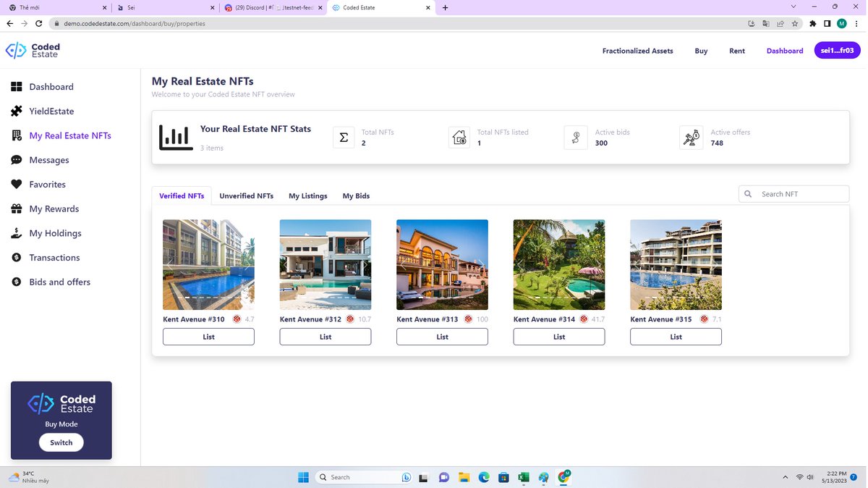Image resolution: width=868 pixels, height=488 pixels.
Task: Open Bids and offers in sidebar
Action: 51,282
